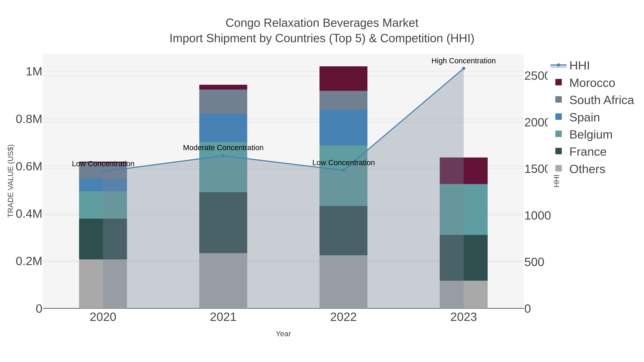Click the 'Moderate Concentration' annotation

coord(223,148)
